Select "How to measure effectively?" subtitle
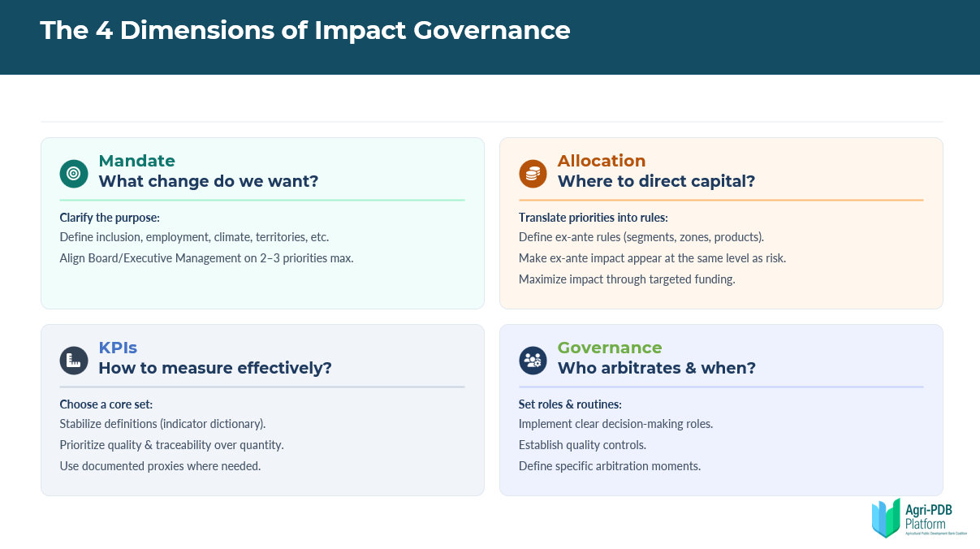This screenshot has width=980, height=549. tap(215, 368)
